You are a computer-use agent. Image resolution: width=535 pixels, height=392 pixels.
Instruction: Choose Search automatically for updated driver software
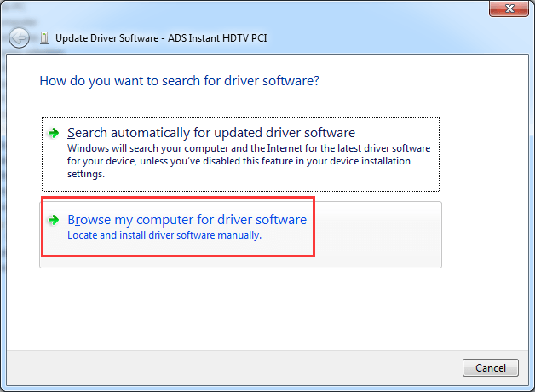(x=210, y=133)
